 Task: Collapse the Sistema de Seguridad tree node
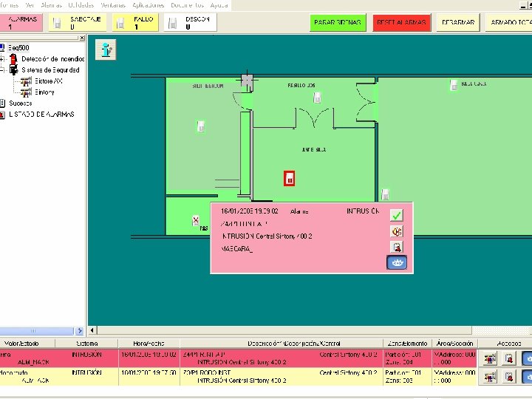coord(1,70)
